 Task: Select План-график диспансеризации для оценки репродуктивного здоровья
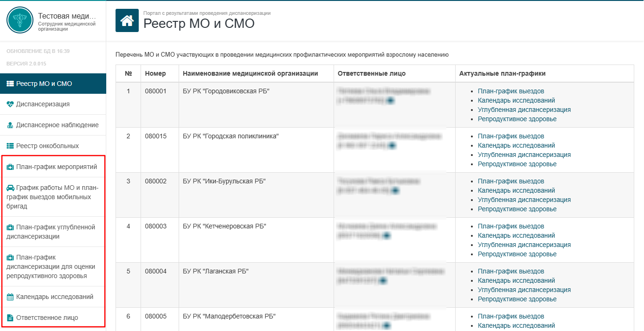point(53,266)
